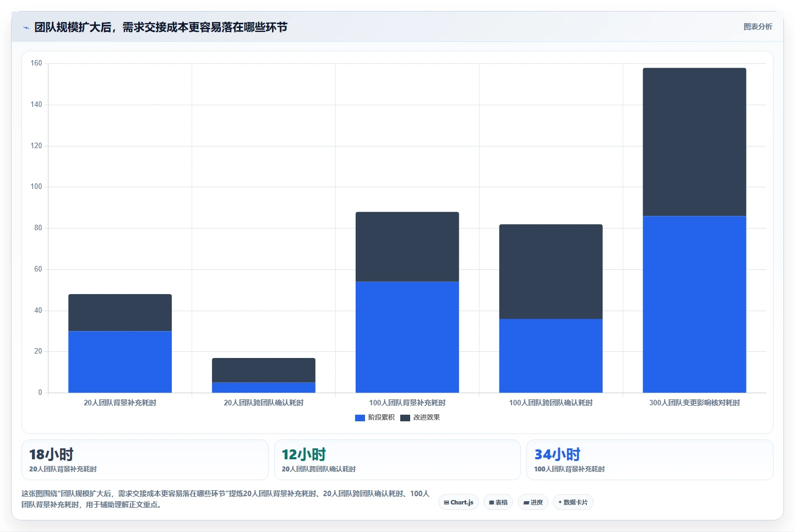Click the sparkle icon in the 数据卡片 tag
This screenshot has width=795, height=532.
[x=560, y=502]
